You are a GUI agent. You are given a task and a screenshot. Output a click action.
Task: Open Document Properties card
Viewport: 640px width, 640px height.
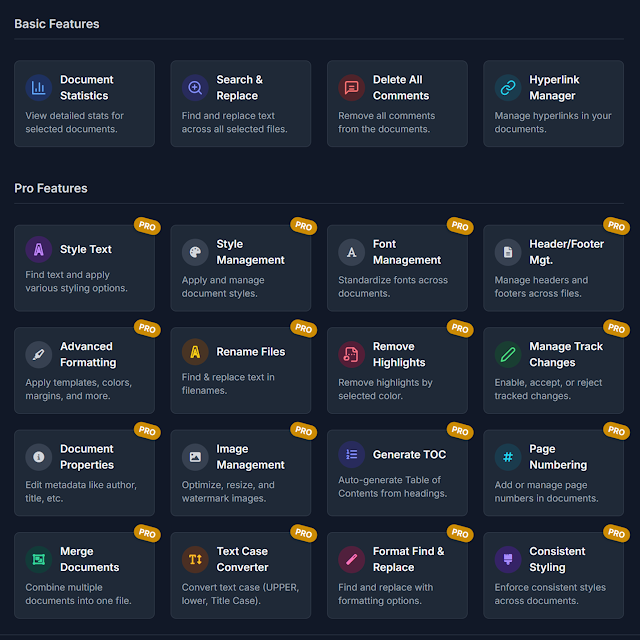click(85, 473)
